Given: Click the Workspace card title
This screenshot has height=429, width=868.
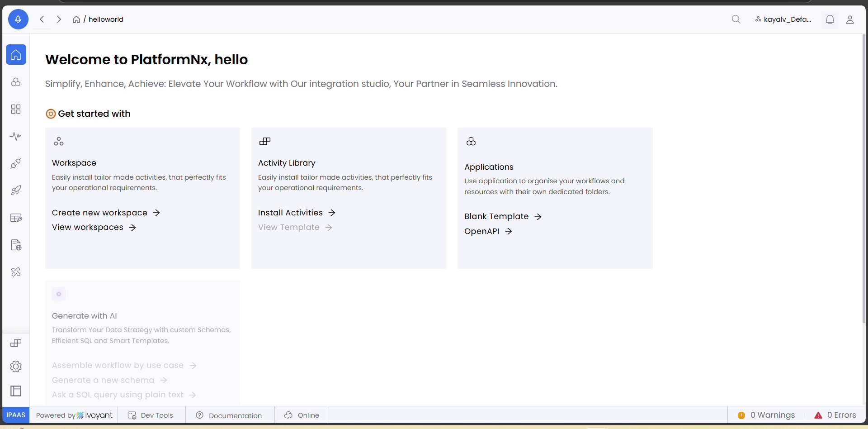Looking at the screenshot, I should (74, 163).
